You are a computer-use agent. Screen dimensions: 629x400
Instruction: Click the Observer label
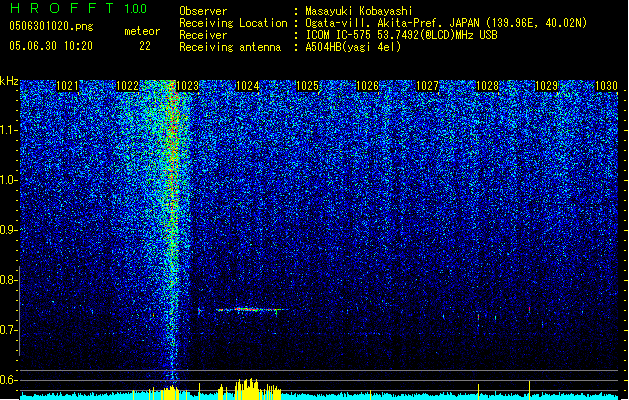203,11
